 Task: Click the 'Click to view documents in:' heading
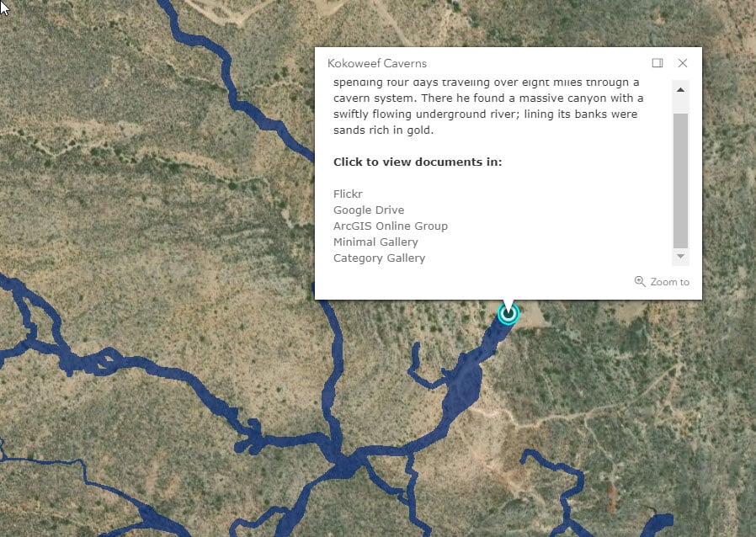[x=418, y=162]
